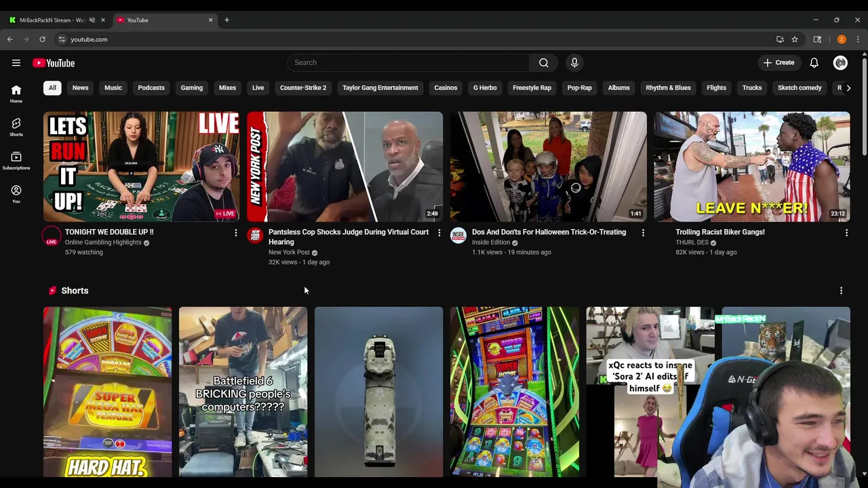Open options for Pantsless Cop video
The height and width of the screenshot is (488, 868).
tap(439, 232)
